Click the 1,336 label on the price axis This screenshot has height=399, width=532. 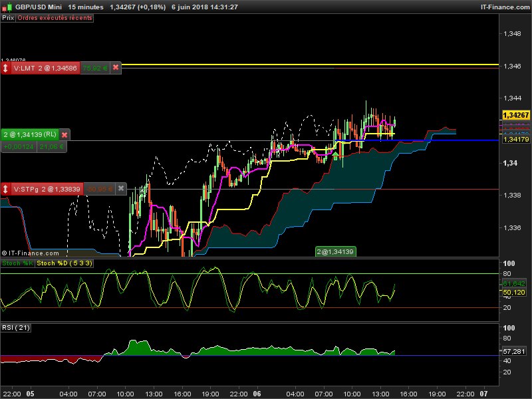click(x=512, y=227)
